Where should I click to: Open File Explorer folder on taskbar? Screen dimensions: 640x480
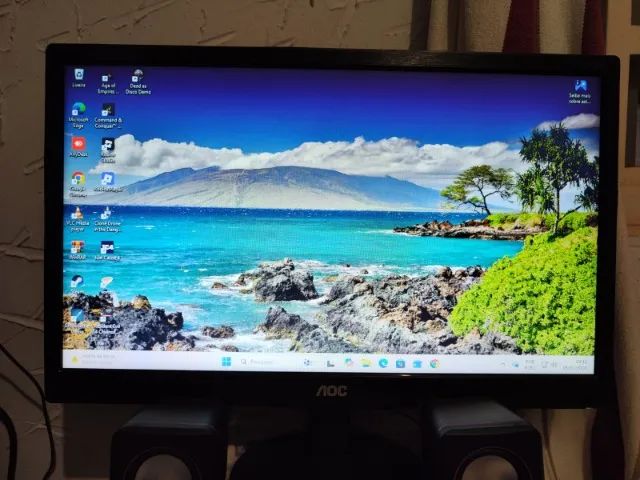tap(366, 363)
